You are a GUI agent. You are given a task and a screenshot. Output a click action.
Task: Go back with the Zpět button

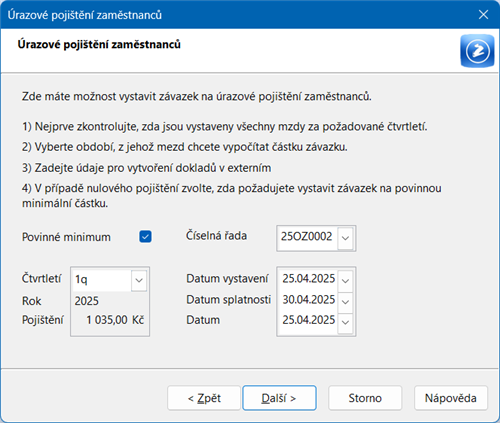tap(204, 398)
